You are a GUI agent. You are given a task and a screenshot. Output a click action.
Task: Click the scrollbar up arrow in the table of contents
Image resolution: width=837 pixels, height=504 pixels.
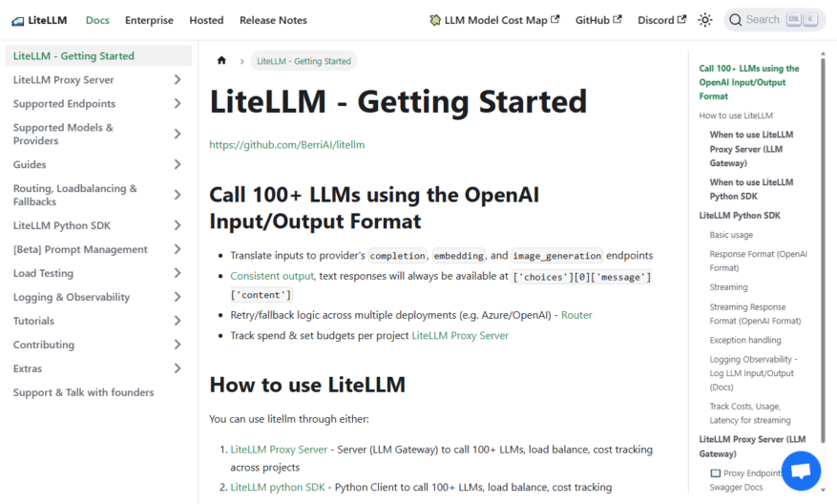tap(823, 53)
